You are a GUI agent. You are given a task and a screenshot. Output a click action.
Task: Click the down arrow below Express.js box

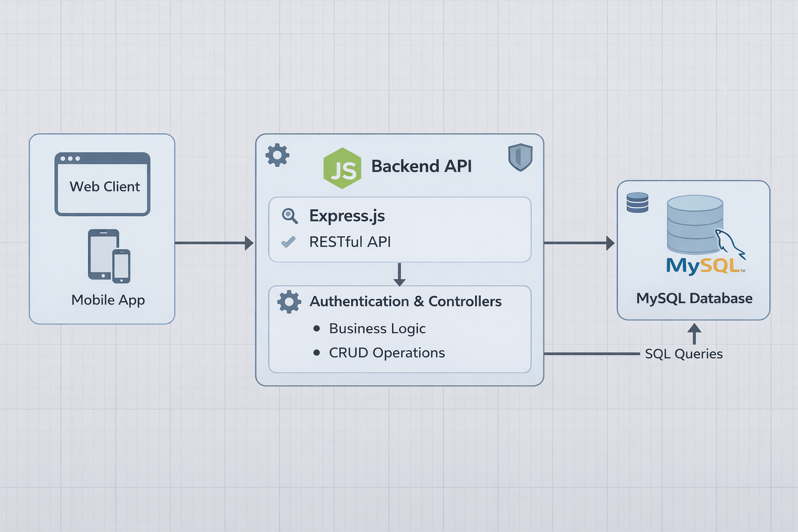click(x=399, y=274)
